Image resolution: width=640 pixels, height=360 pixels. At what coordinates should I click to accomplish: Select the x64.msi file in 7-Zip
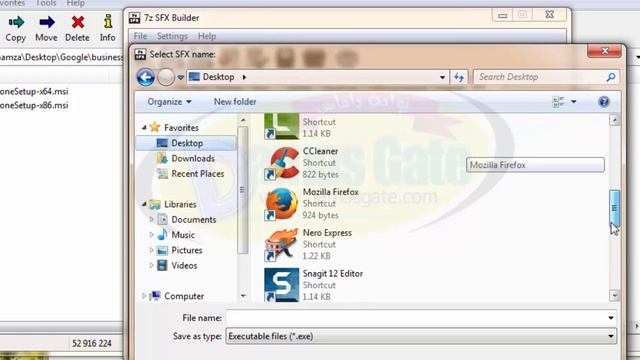point(34,91)
